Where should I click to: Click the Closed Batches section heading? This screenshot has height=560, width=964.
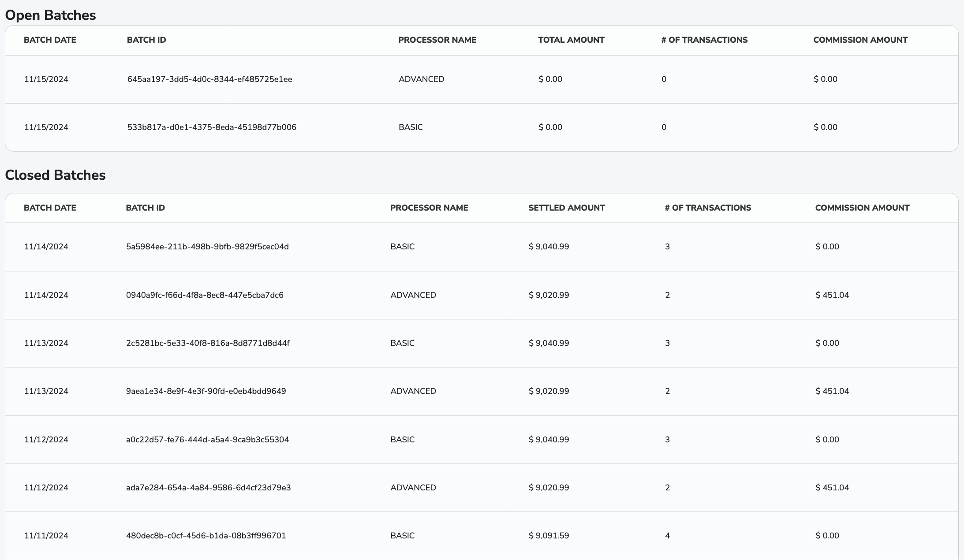(x=56, y=174)
